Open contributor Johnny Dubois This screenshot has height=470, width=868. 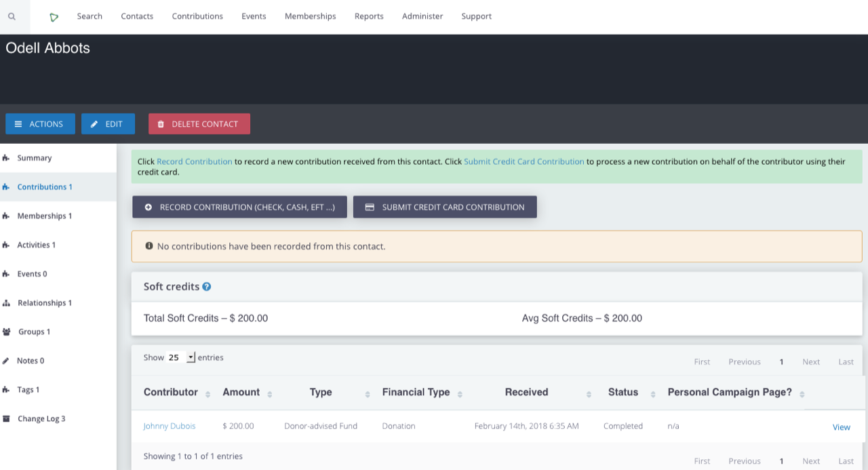coord(170,426)
